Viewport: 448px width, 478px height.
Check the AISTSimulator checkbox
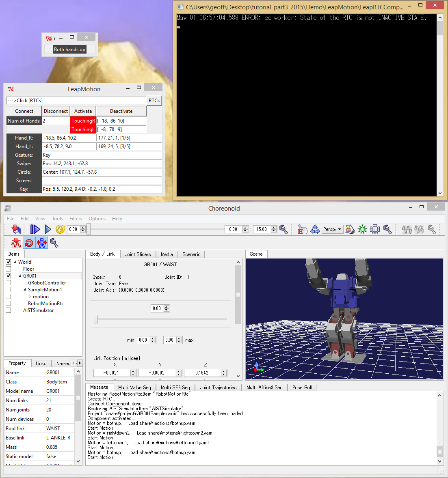point(9,310)
